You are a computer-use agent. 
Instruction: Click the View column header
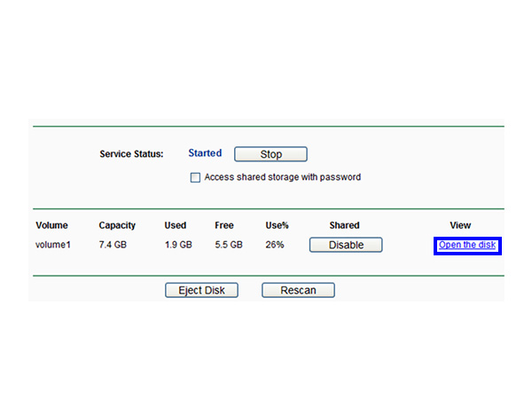pyautogui.click(x=460, y=225)
